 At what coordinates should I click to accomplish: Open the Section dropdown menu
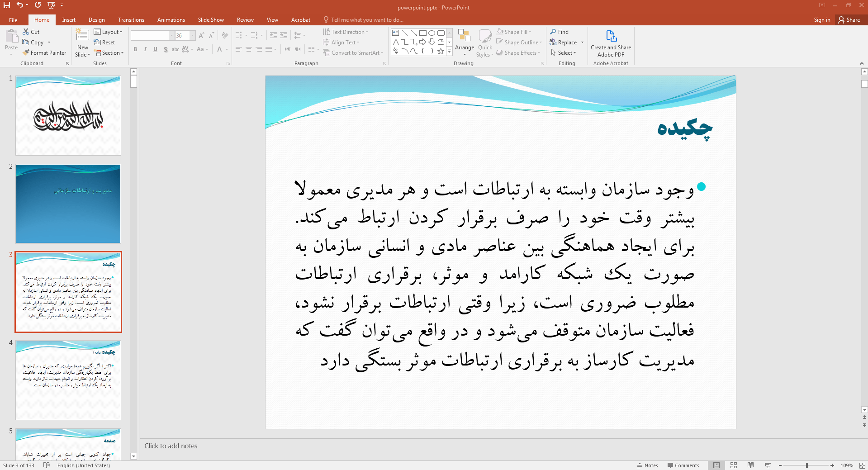pos(109,53)
